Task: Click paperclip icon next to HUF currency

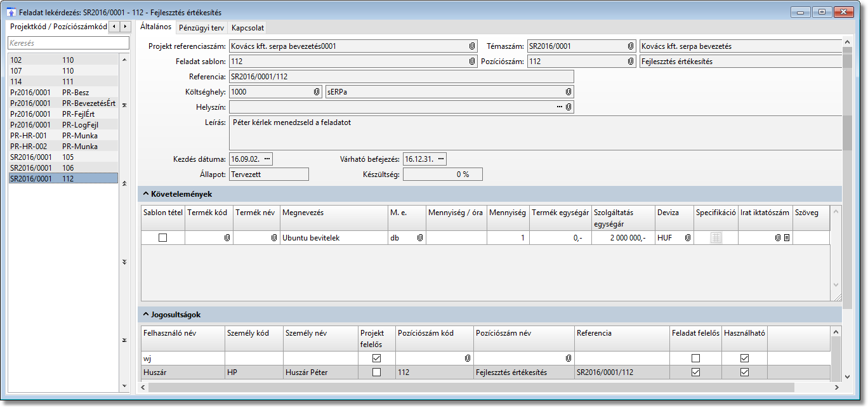Action: point(687,238)
